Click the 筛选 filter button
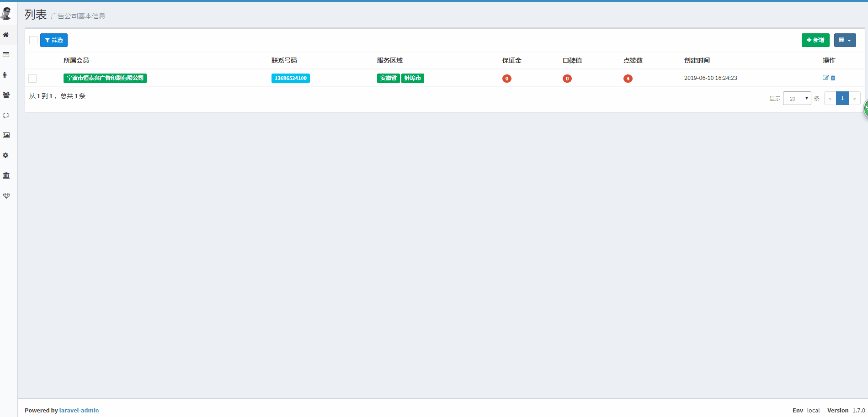868x417 pixels. (x=53, y=40)
